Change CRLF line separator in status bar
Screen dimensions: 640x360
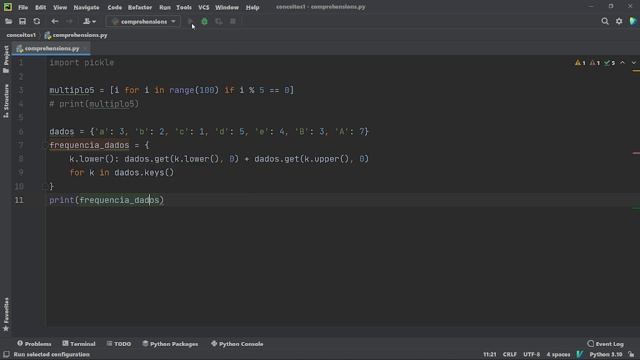coord(509,354)
